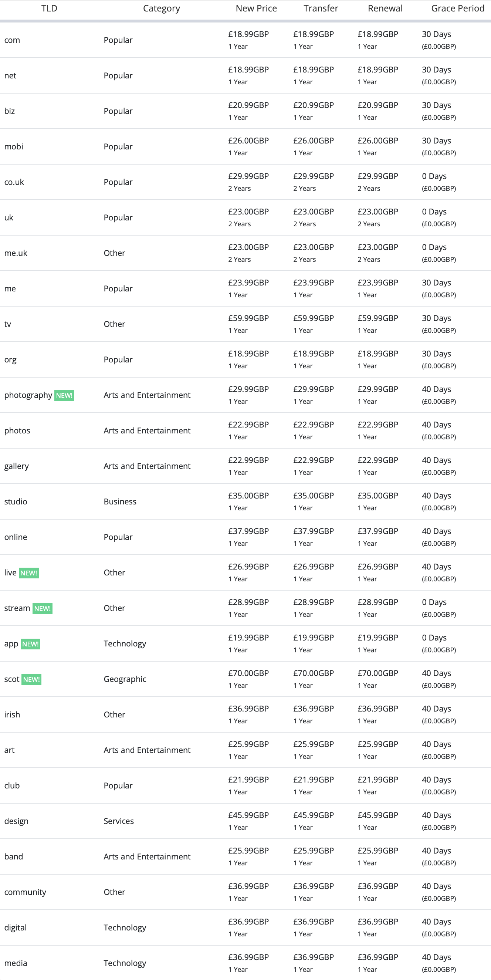This screenshot has height=980, width=491.
Task: Click the NEW! badge next to live
Action: coord(29,573)
